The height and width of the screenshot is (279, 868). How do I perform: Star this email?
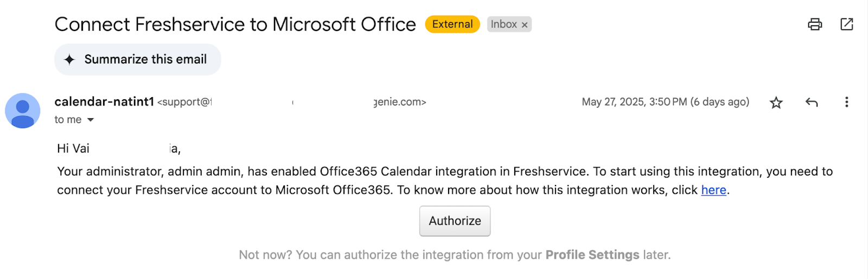776,103
